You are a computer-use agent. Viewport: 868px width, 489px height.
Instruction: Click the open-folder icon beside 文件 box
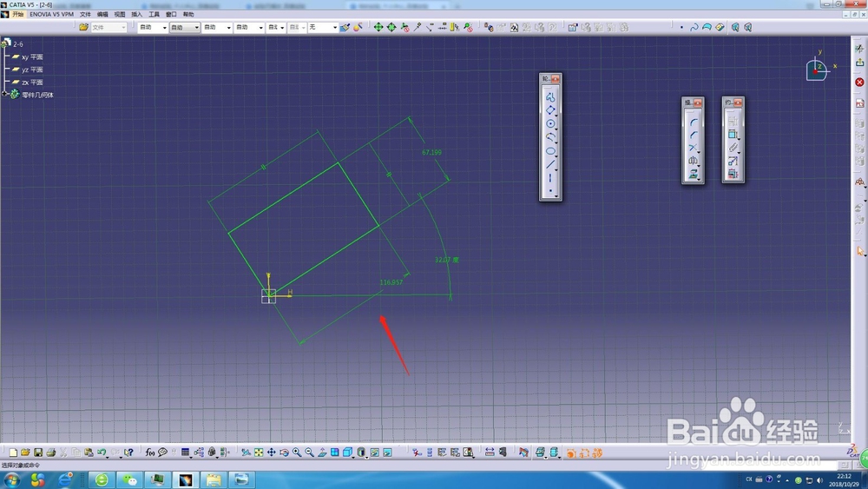pos(83,27)
